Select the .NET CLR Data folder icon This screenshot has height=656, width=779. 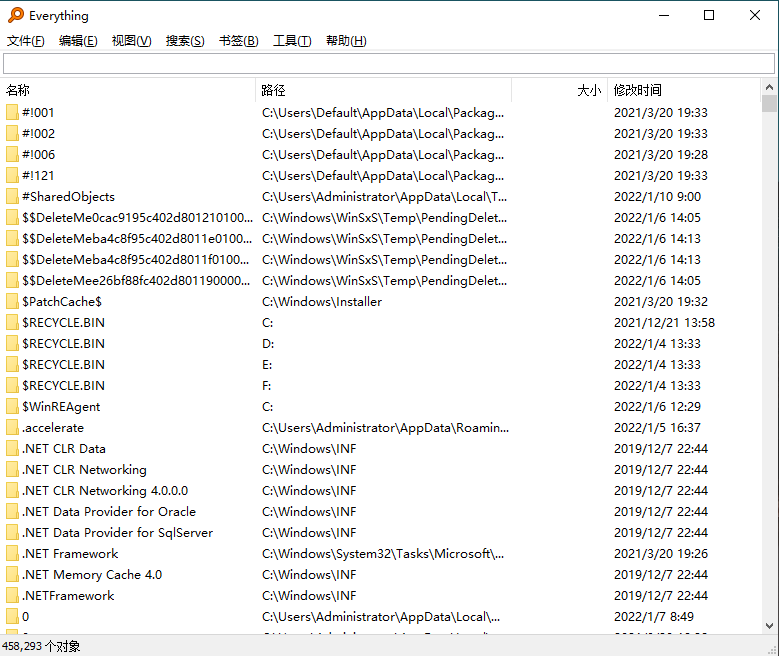click(x=12, y=448)
